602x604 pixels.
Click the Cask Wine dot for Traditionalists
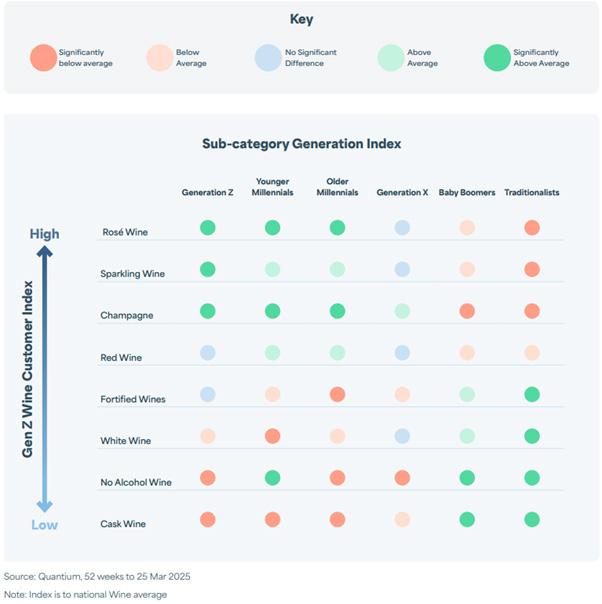pyautogui.click(x=532, y=520)
